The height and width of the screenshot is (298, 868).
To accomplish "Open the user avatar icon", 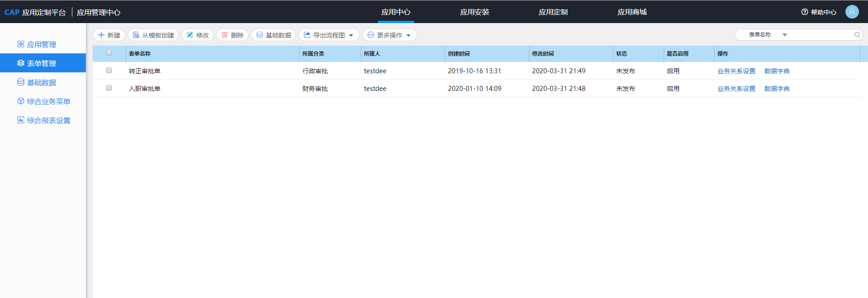I will (852, 12).
